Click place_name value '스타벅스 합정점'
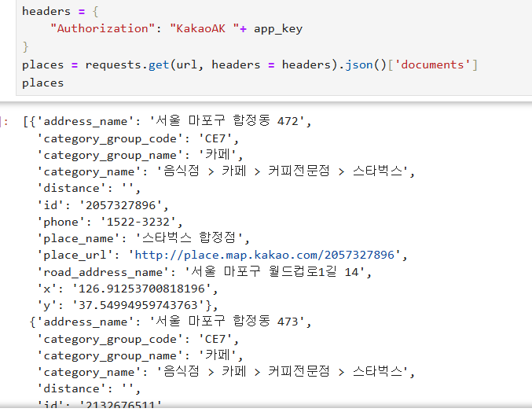Viewport: 532px width, 412px height. click(x=189, y=238)
